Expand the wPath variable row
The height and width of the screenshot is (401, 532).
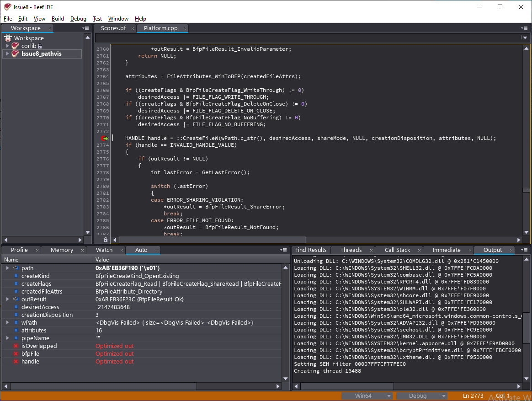pos(7,322)
